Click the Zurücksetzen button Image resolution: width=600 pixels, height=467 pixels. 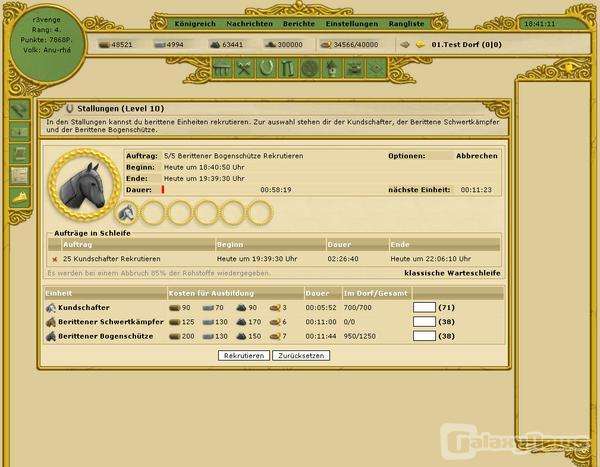[301, 356]
